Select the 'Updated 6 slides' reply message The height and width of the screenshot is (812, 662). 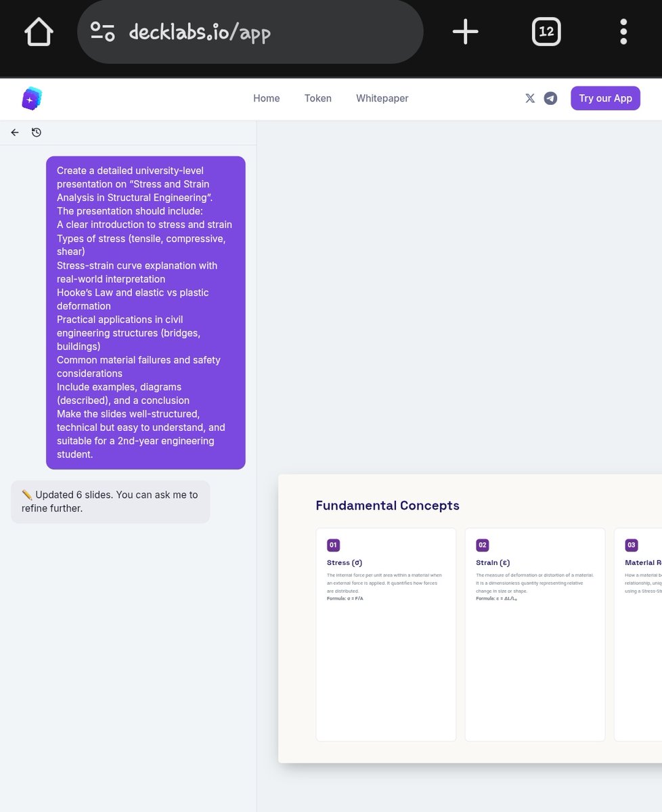click(110, 501)
